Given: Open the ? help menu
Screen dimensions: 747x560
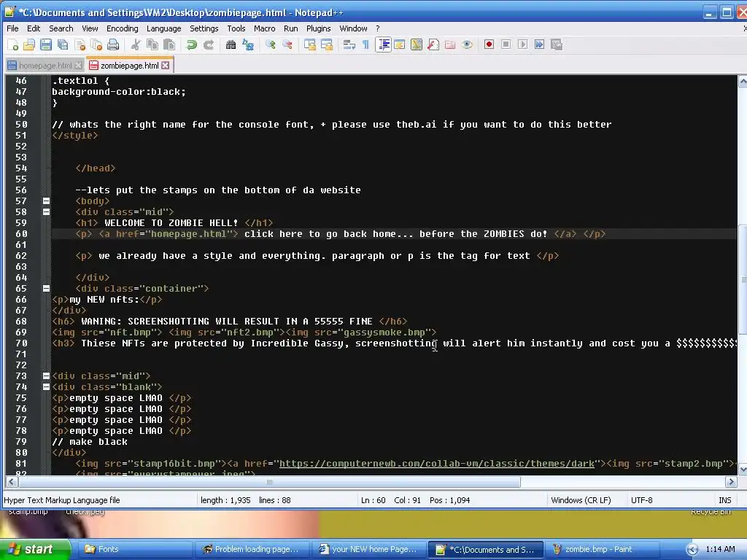Looking at the screenshot, I should click(x=377, y=28).
